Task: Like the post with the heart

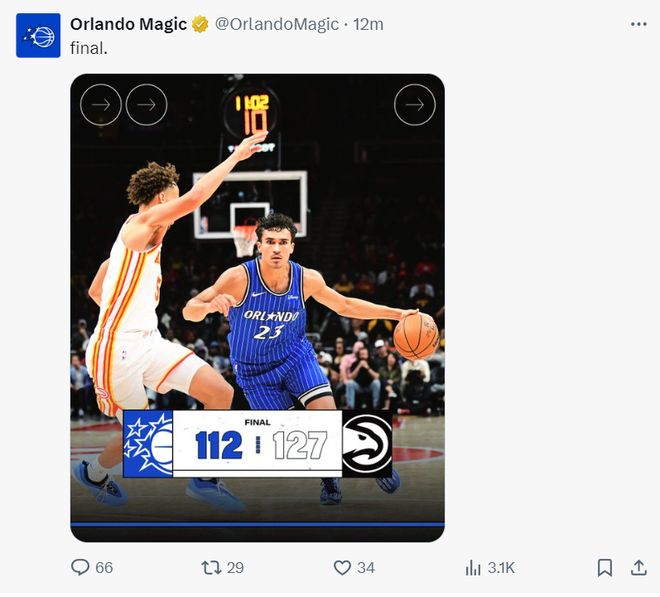Action: [x=342, y=567]
